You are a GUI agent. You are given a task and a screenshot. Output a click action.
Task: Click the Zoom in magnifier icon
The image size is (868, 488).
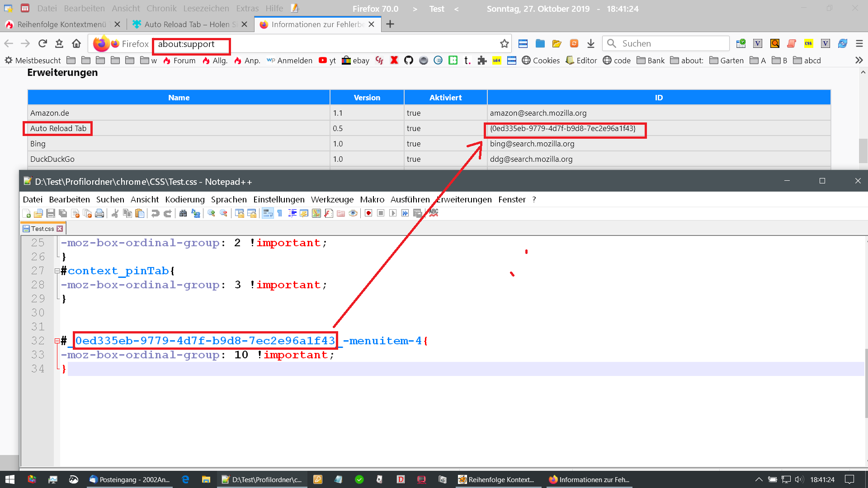click(x=211, y=213)
